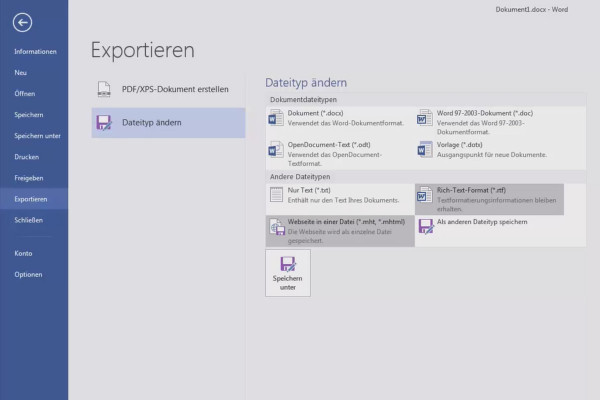600x400 pixels.
Task: Click the Vorlage (*.dotx) template icon
Action: click(x=425, y=150)
